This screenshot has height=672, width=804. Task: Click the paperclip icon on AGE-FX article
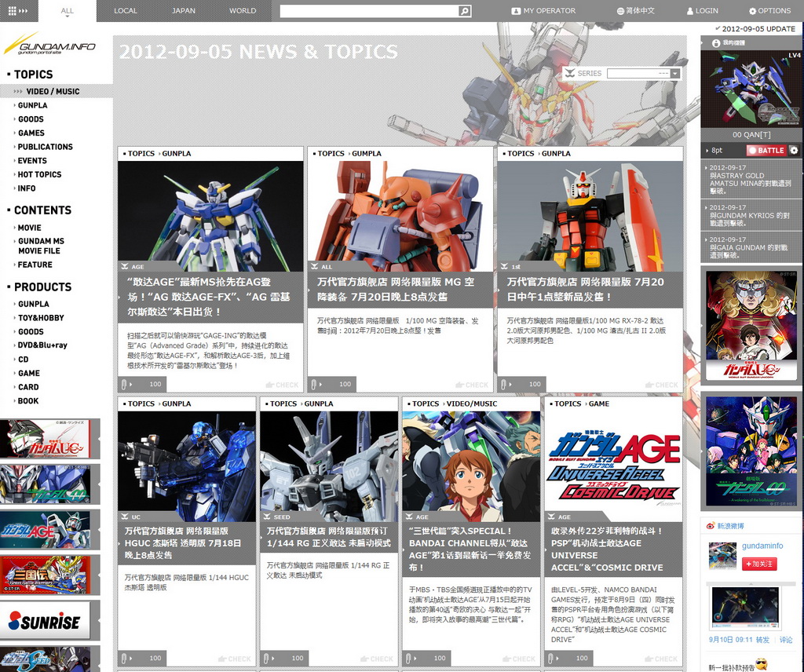[125, 385]
